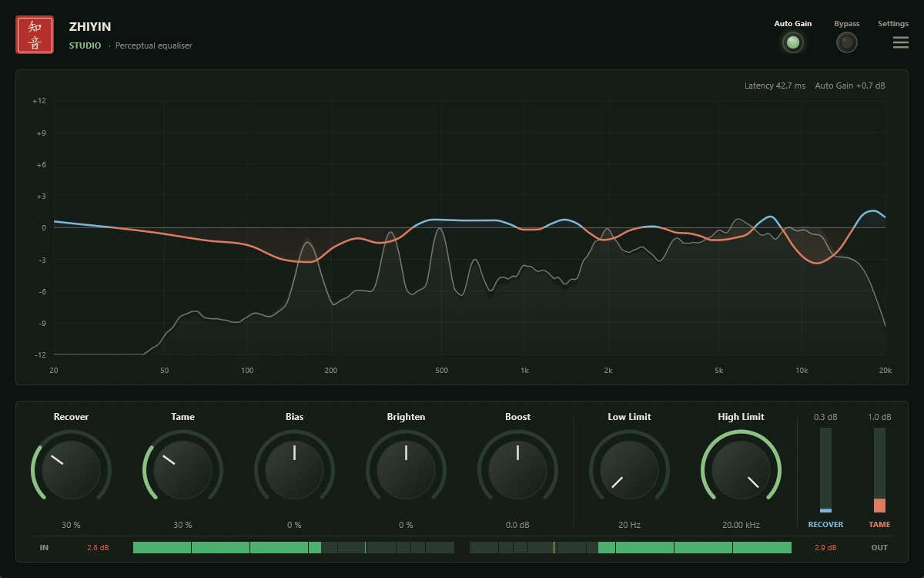This screenshot has width=924, height=578.
Task: Click the STUDIO edition label
Action: pyautogui.click(x=85, y=45)
